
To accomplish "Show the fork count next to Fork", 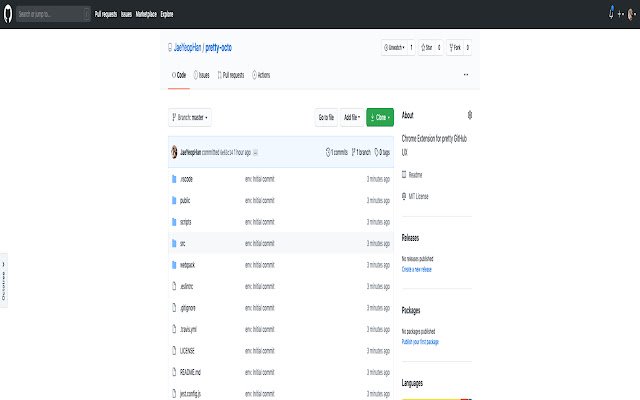I will click(468, 48).
